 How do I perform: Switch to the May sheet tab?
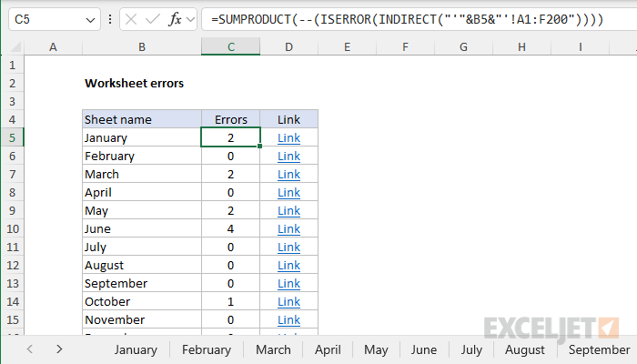pos(376,349)
